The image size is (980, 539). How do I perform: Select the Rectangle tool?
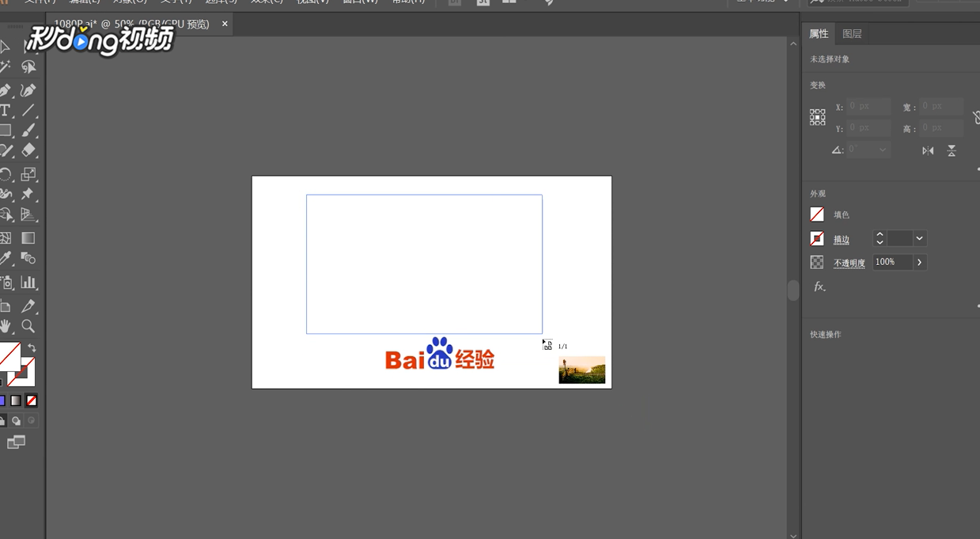coord(6,131)
